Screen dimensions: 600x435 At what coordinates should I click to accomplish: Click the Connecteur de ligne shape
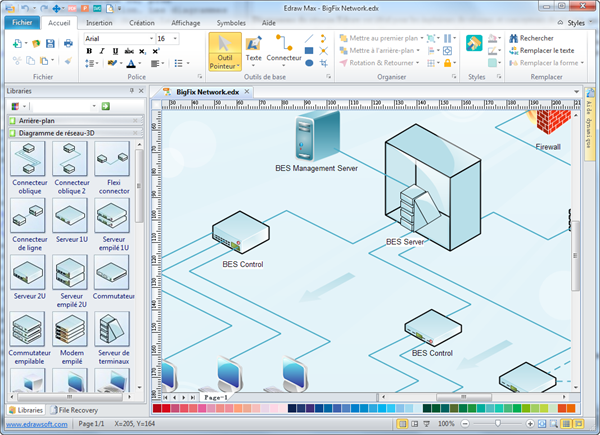click(29, 225)
